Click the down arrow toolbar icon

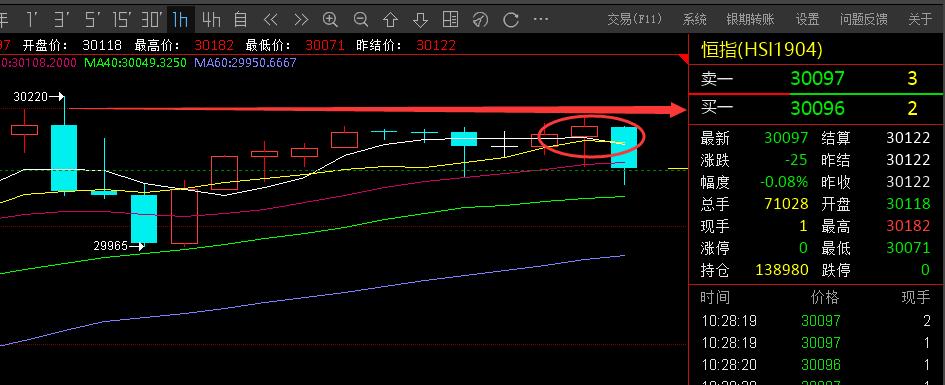[x=420, y=20]
